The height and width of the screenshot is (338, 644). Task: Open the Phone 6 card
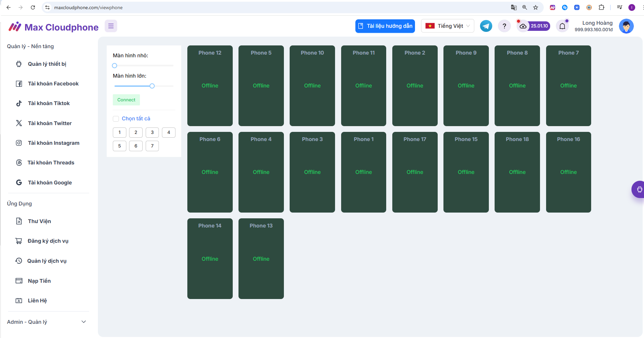(x=210, y=172)
